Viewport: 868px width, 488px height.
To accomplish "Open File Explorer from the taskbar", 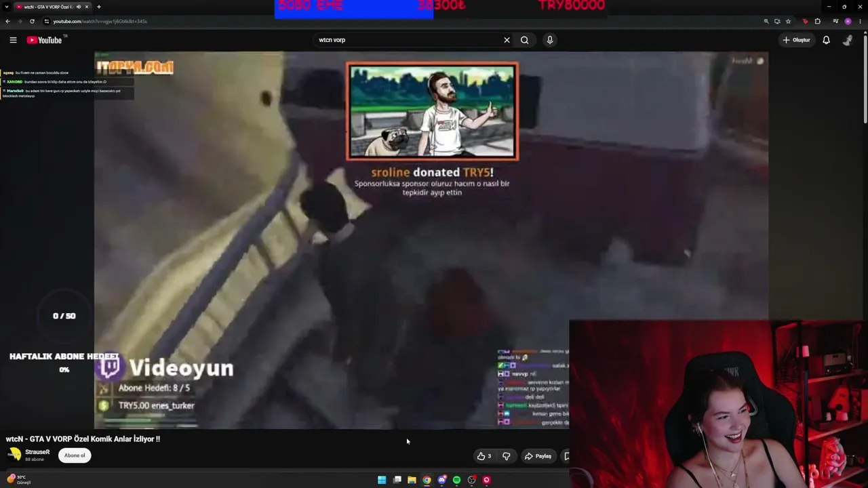I will pyautogui.click(x=412, y=480).
